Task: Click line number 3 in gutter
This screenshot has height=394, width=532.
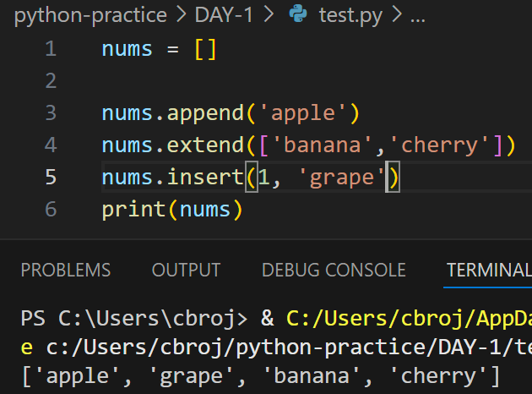Action: (x=51, y=112)
